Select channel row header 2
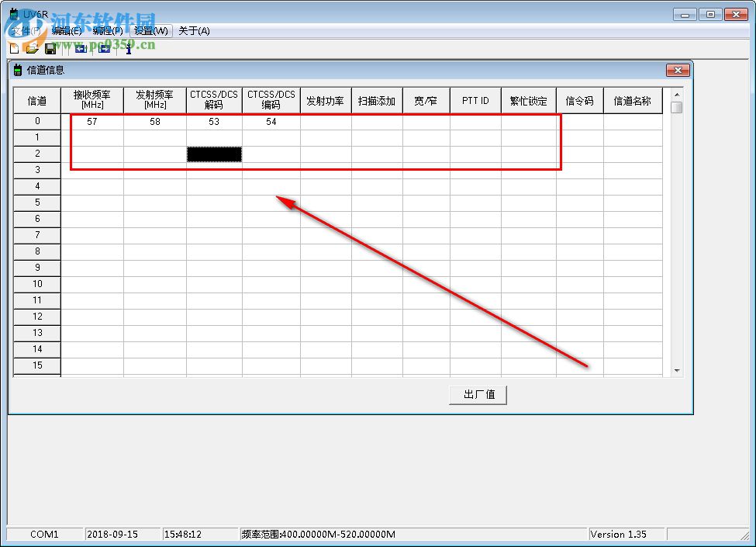Image resolution: width=756 pixels, height=547 pixels. coord(37,154)
